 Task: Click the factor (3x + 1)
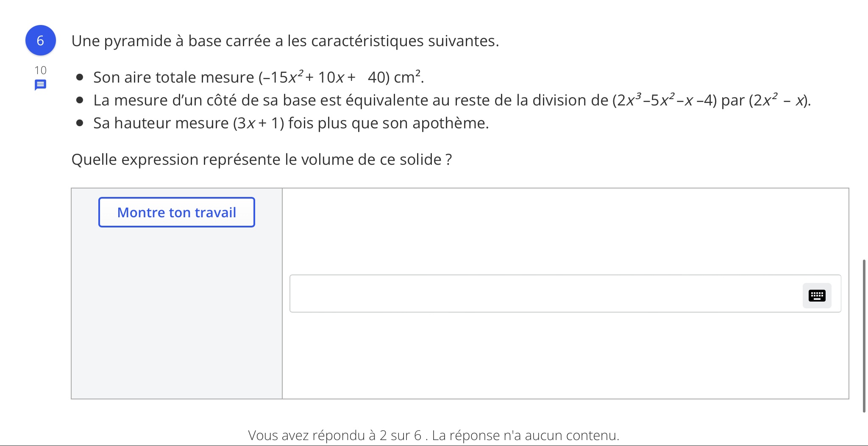click(x=259, y=123)
